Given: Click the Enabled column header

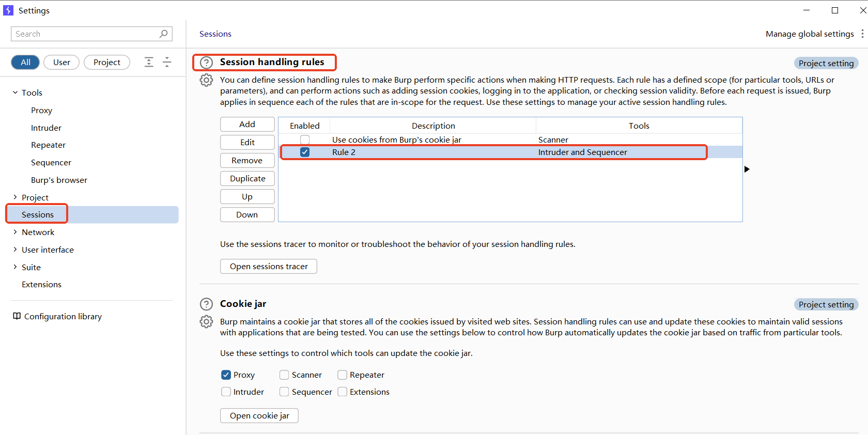Looking at the screenshot, I should [x=304, y=126].
